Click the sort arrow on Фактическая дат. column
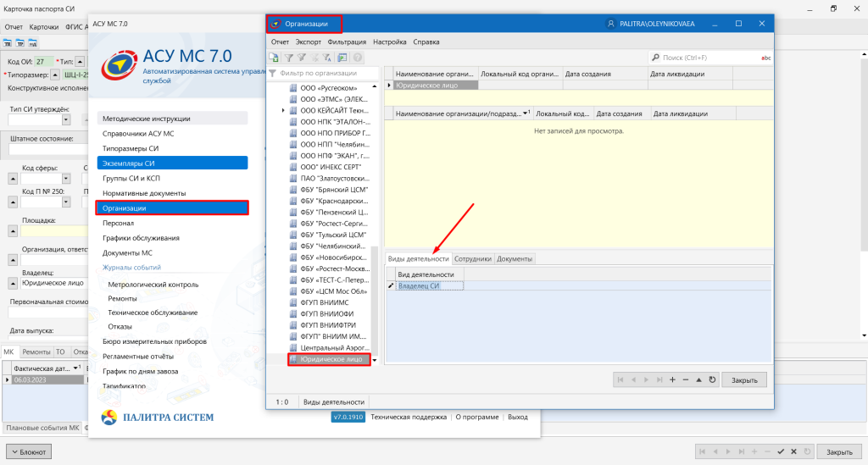Screen dimensions: 868x465 tap(76, 368)
